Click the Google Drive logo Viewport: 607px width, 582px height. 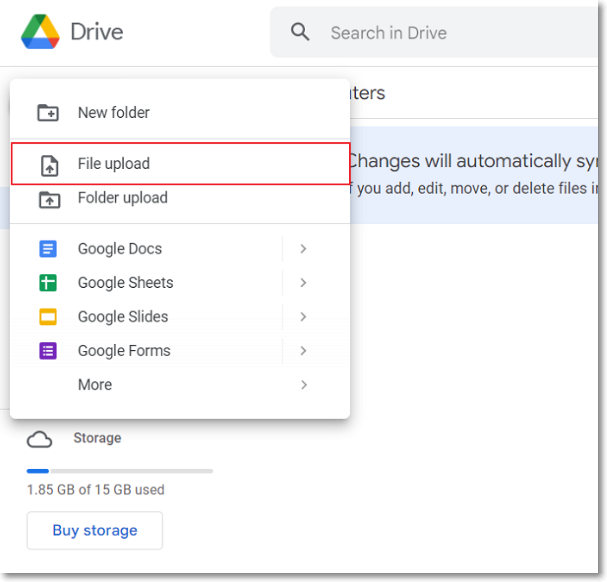(40, 32)
